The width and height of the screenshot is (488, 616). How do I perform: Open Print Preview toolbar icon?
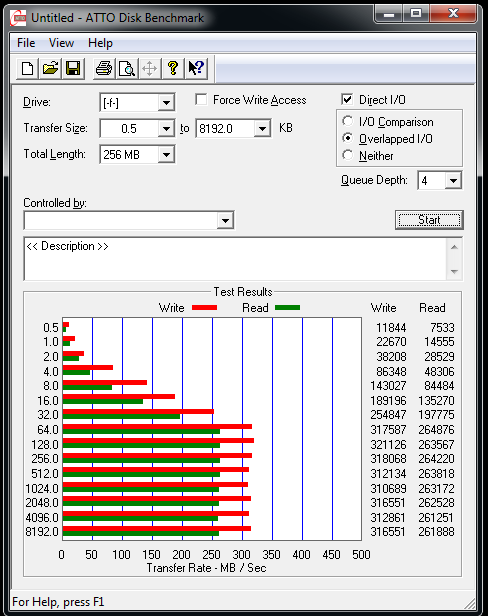(x=127, y=69)
